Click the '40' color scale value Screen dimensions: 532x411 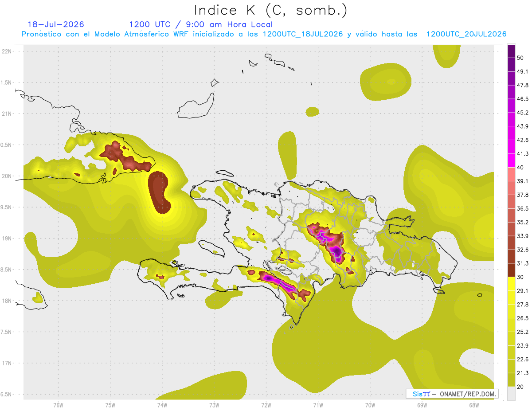[520, 168]
